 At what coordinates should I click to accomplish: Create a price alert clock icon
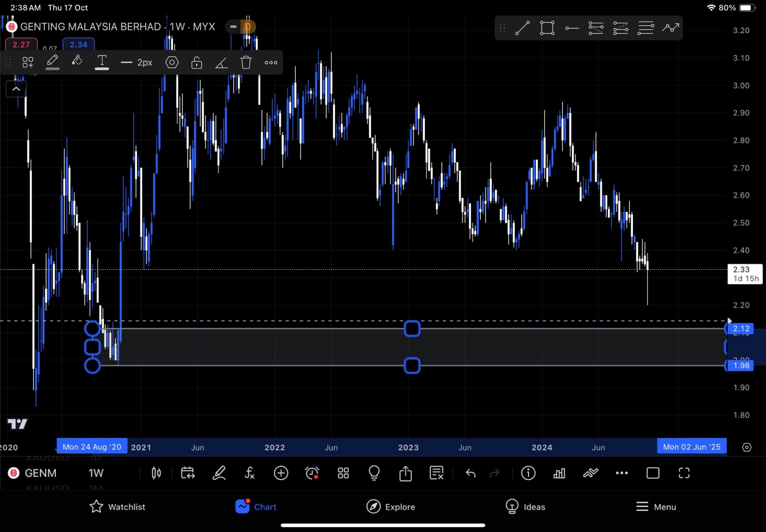pos(312,473)
